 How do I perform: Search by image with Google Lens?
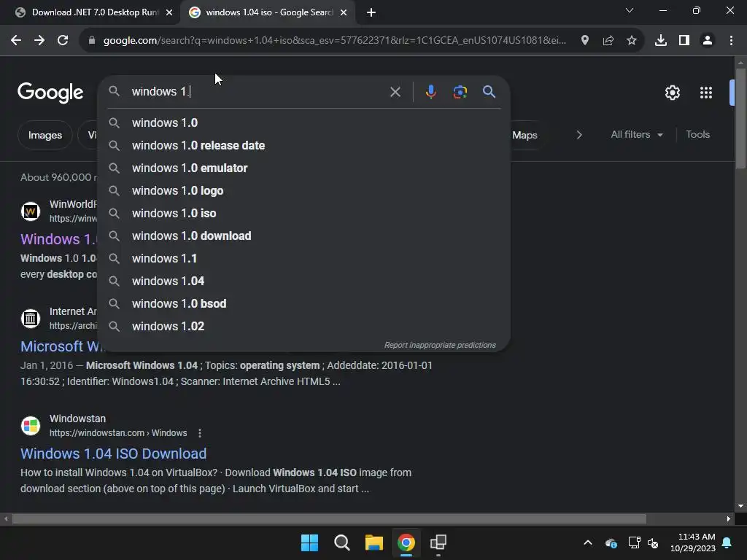pyautogui.click(x=460, y=91)
